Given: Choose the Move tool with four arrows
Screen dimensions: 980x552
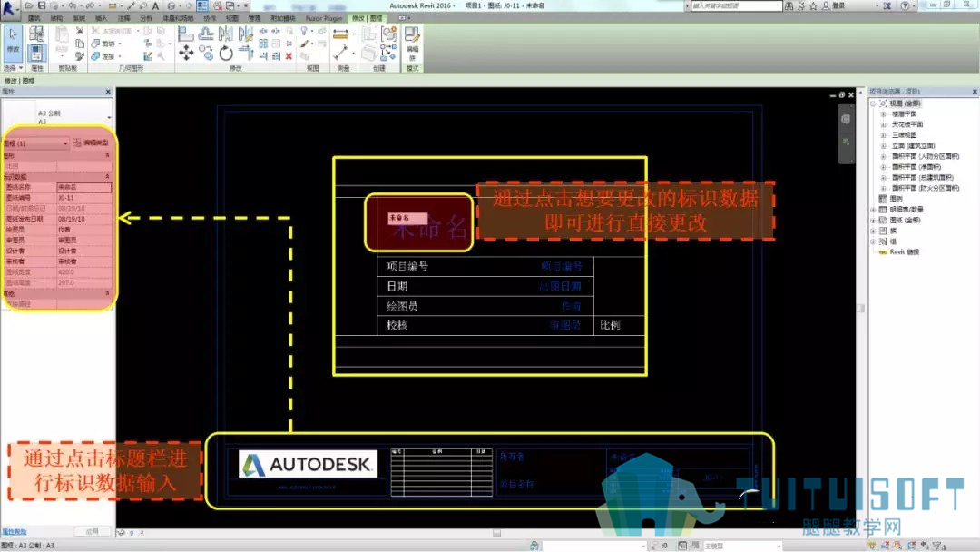Looking at the screenshot, I should 186,54.
